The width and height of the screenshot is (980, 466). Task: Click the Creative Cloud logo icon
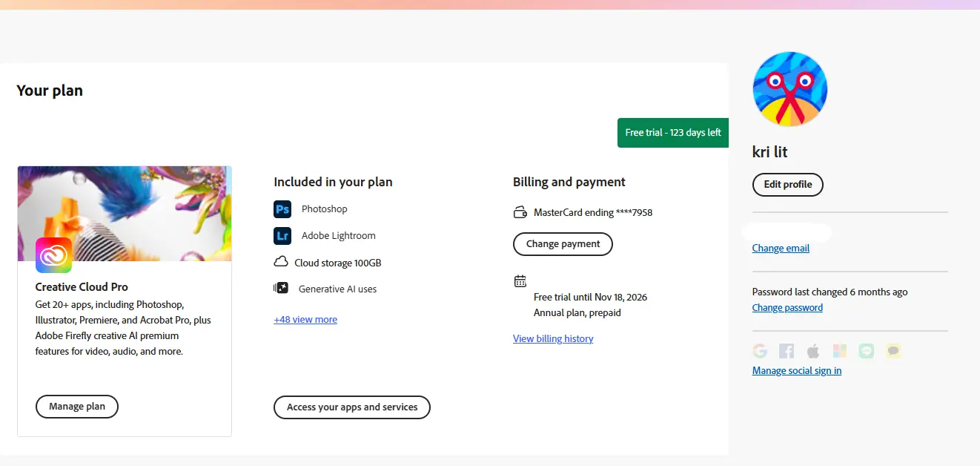pyautogui.click(x=53, y=255)
